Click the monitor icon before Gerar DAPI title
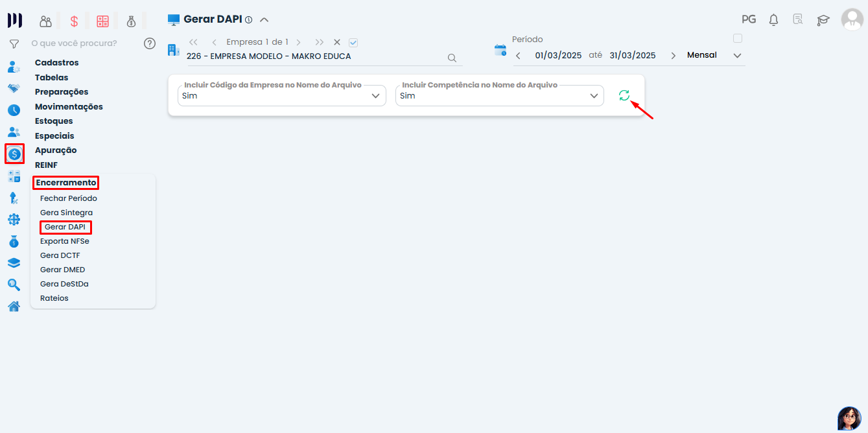The height and width of the screenshot is (433, 868). (x=174, y=20)
